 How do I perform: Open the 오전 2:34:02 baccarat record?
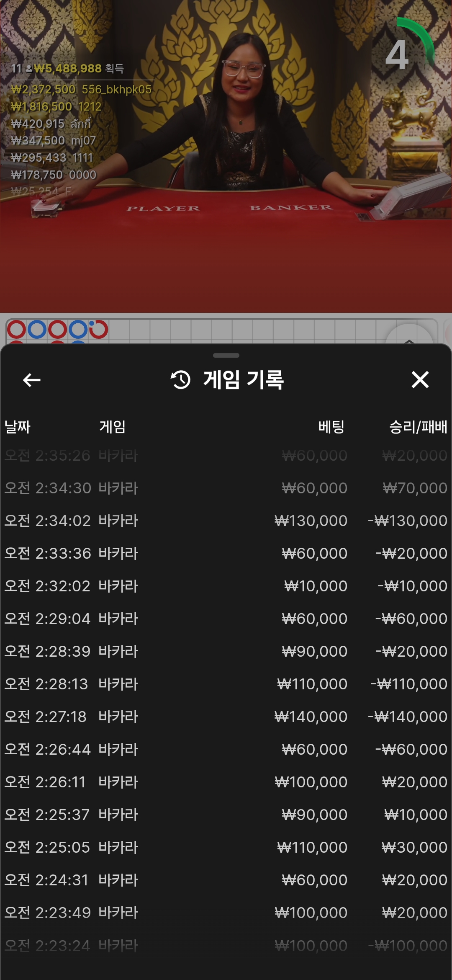(x=226, y=521)
